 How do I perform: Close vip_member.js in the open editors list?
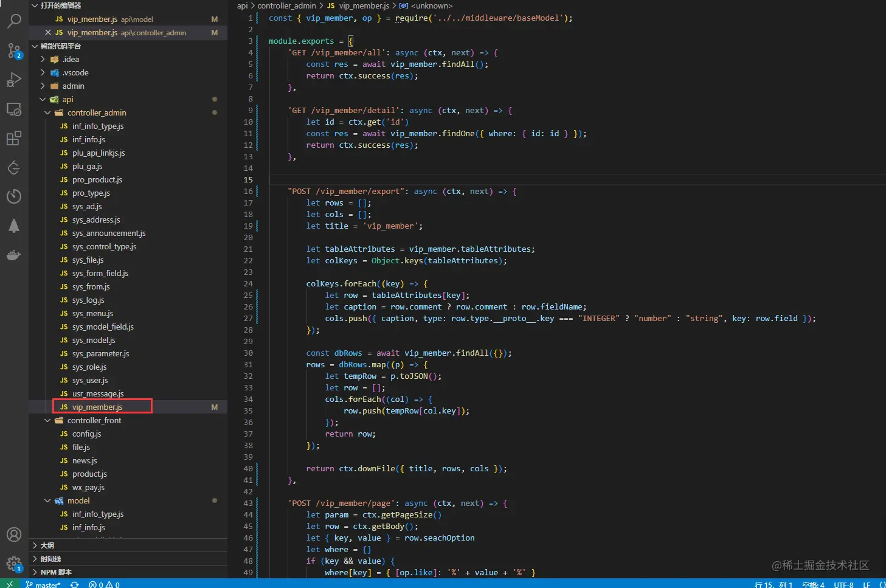click(48, 32)
